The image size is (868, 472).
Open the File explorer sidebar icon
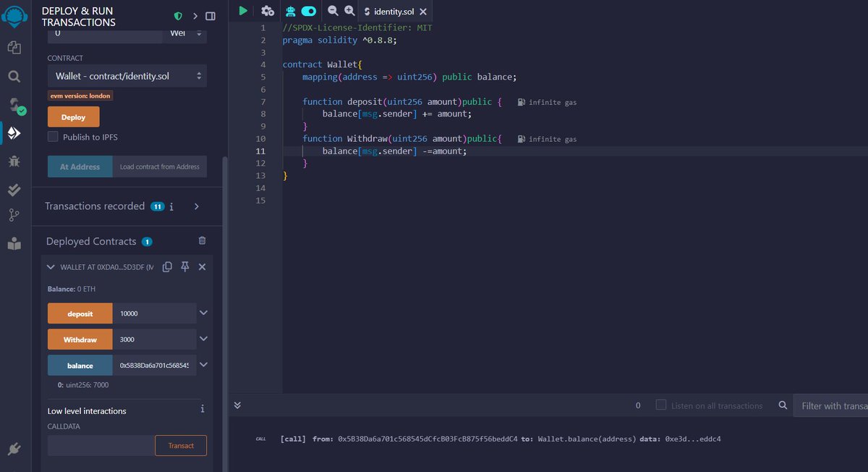14,47
